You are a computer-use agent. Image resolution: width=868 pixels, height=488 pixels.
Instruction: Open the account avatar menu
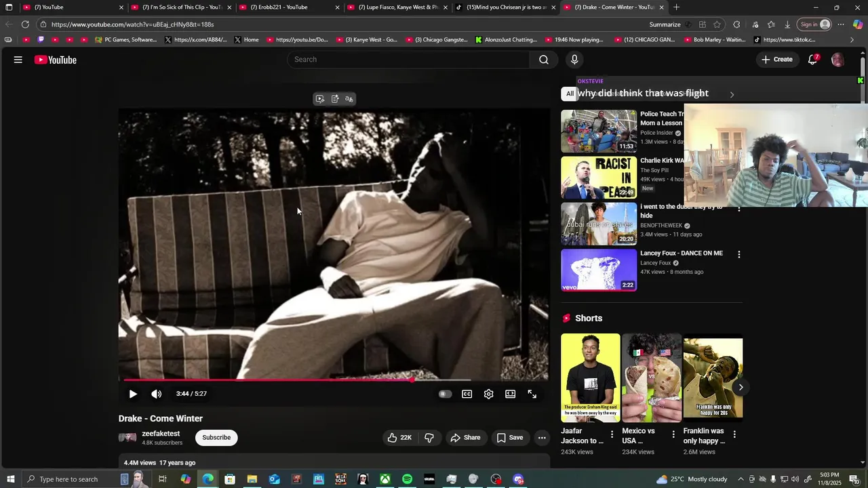(x=837, y=60)
